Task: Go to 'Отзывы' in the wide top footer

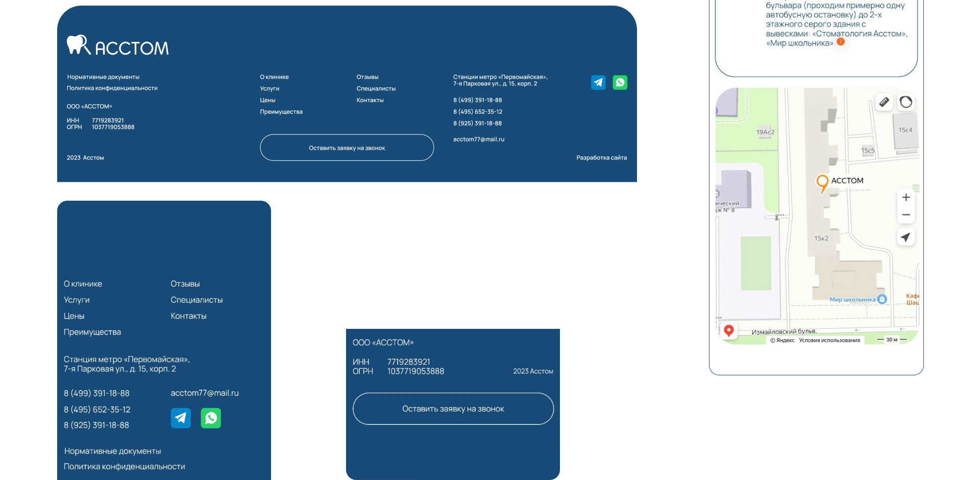Action: coord(367,77)
